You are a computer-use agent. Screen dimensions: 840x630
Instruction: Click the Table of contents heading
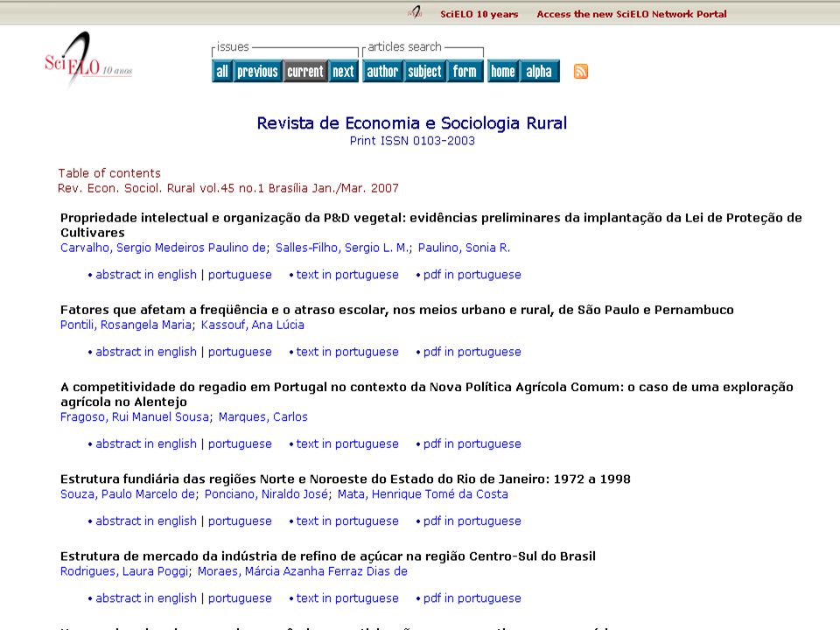(109, 173)
